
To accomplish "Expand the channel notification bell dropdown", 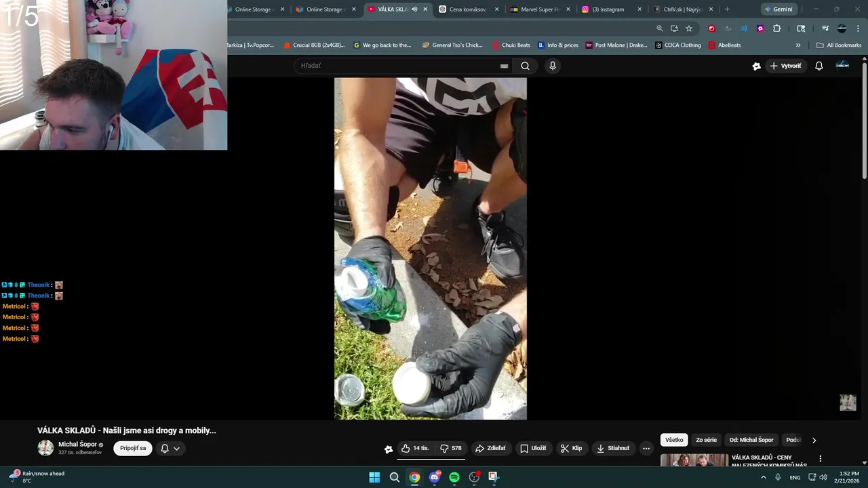I will (x=170, y=448).
